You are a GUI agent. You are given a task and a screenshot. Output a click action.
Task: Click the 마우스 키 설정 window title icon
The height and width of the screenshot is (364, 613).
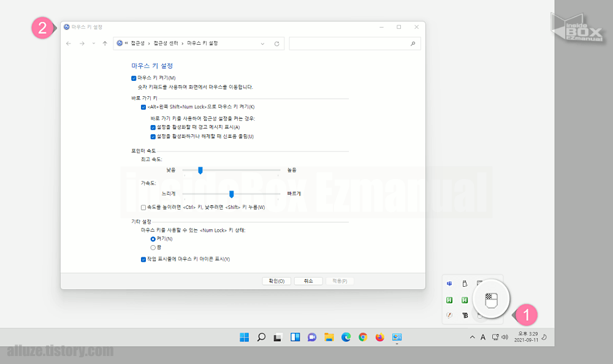(67, 27)
